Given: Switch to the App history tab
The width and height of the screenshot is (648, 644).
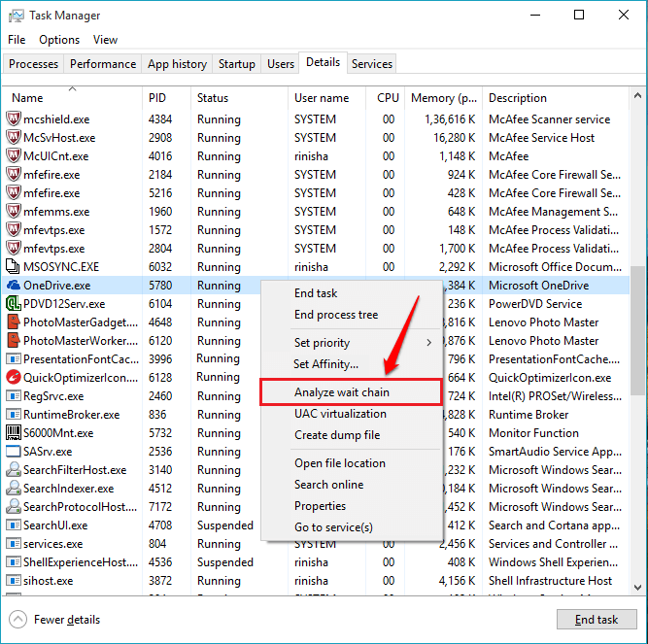Looking at the screenshot, I should (177, 64).
